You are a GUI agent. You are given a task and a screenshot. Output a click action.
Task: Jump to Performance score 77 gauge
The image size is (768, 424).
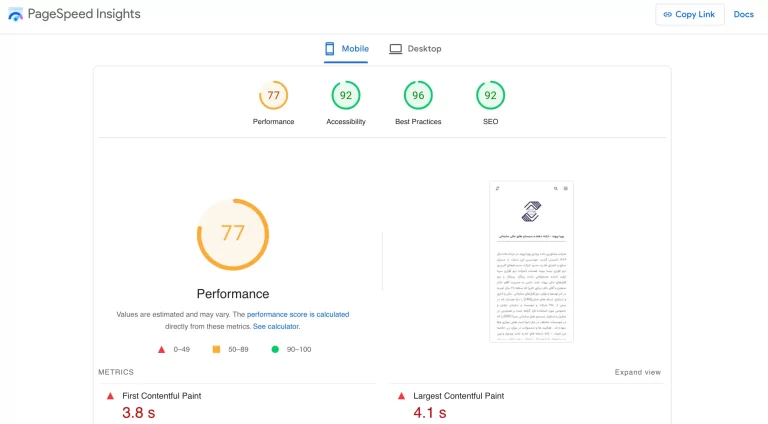[x=273, y=96]
